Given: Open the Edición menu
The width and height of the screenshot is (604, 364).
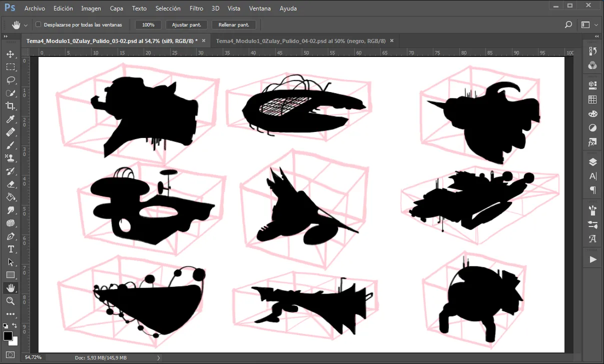Looking at the screenshot, I should click(x=63, y=8).
